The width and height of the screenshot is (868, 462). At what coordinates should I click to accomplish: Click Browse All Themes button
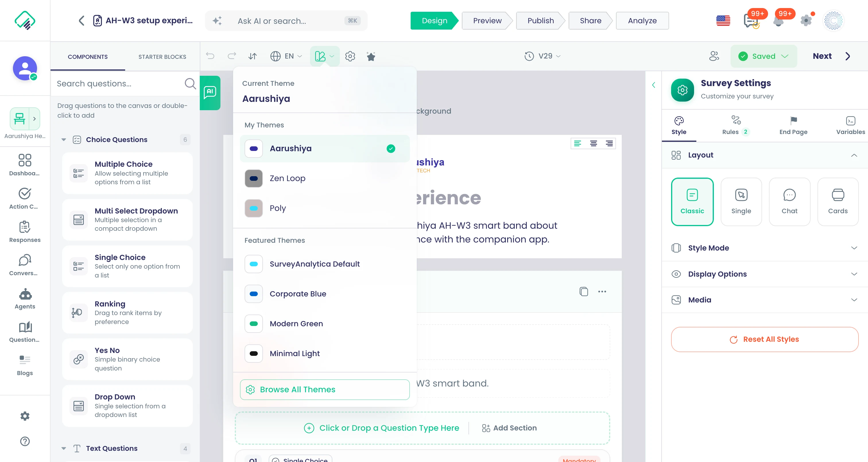point(325,389)
